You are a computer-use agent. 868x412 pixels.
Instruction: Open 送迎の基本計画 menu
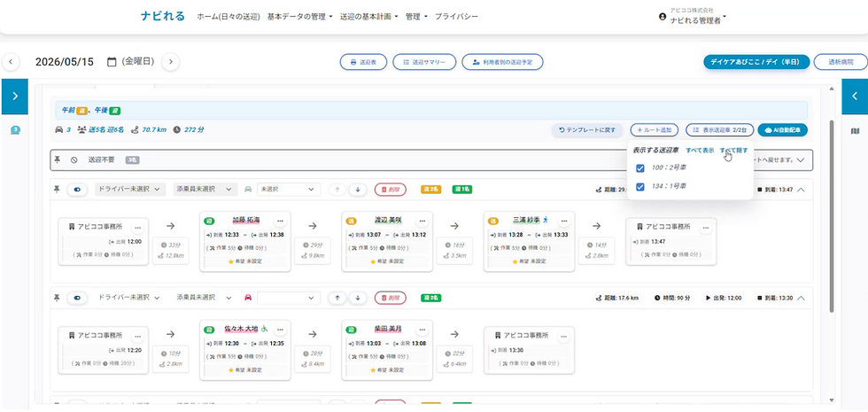(369, 17)
